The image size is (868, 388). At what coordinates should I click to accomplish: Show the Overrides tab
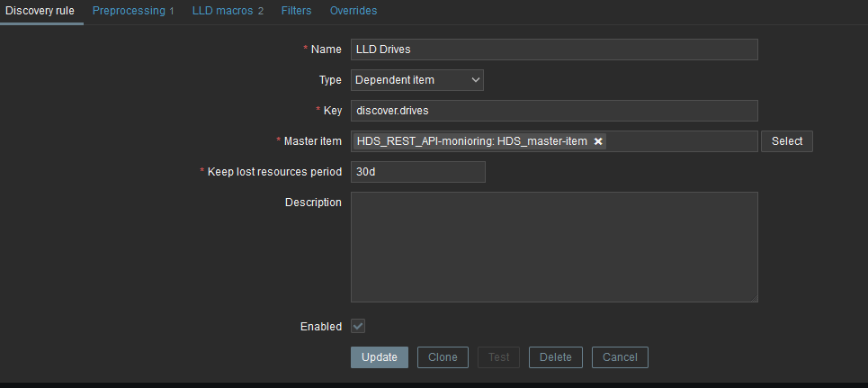[x=353, y=11]
